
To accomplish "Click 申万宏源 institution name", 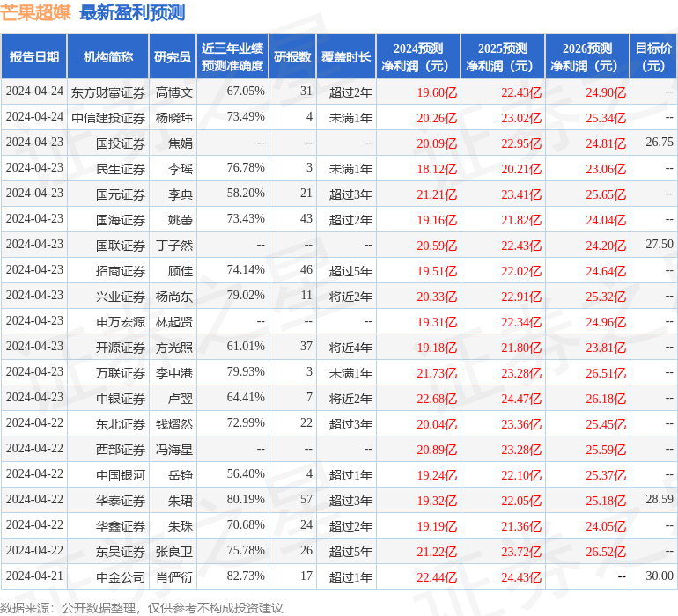I will click(x=121, y=322).
